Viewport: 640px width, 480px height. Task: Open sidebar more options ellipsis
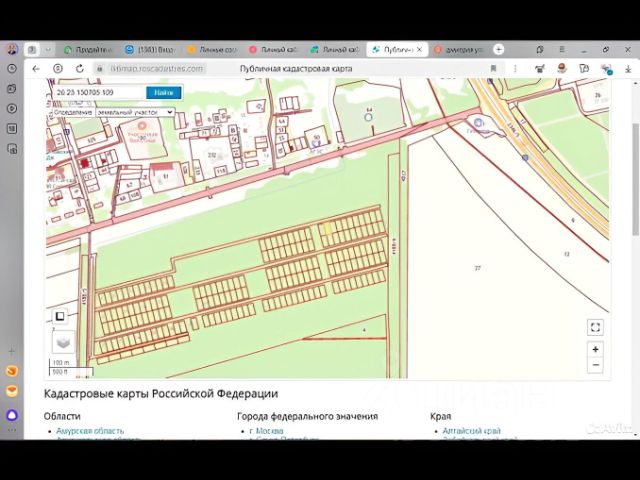[12, 430]
